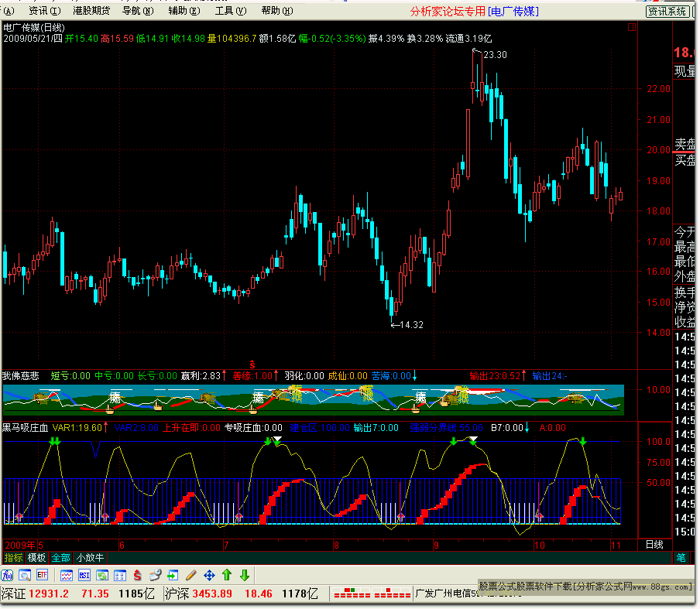Click the red-green signal indicator in status bar
Viewport: 700px width, 609px height.
click(x=372, y=594)
